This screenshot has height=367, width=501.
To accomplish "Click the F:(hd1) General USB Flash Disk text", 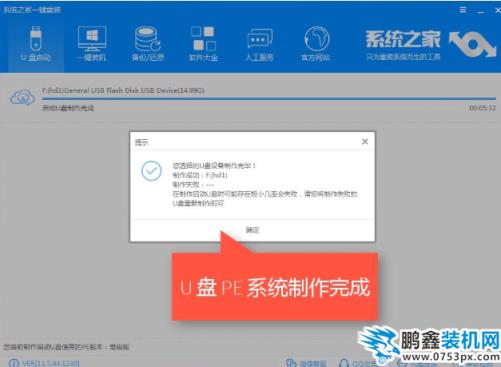I will 123,90.
